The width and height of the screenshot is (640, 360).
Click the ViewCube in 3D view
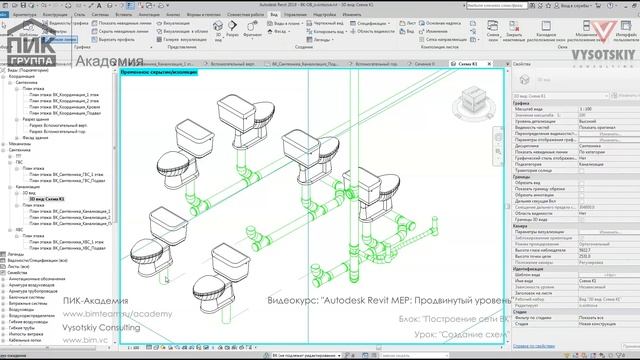473,99
